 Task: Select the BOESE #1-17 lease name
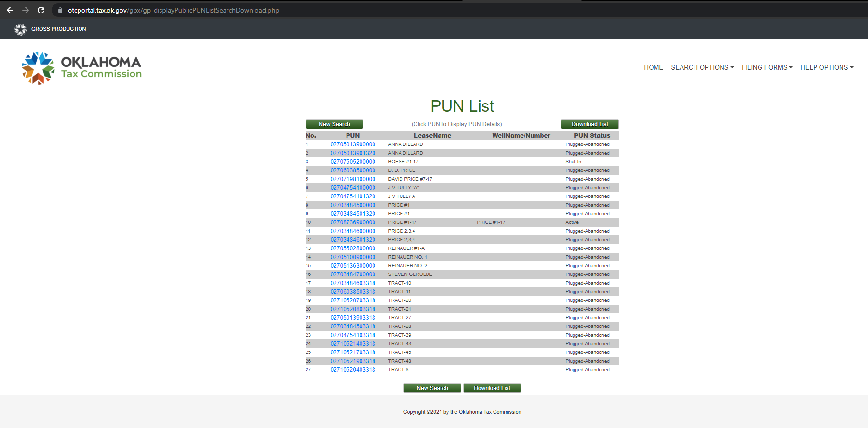tap(403, 162)
